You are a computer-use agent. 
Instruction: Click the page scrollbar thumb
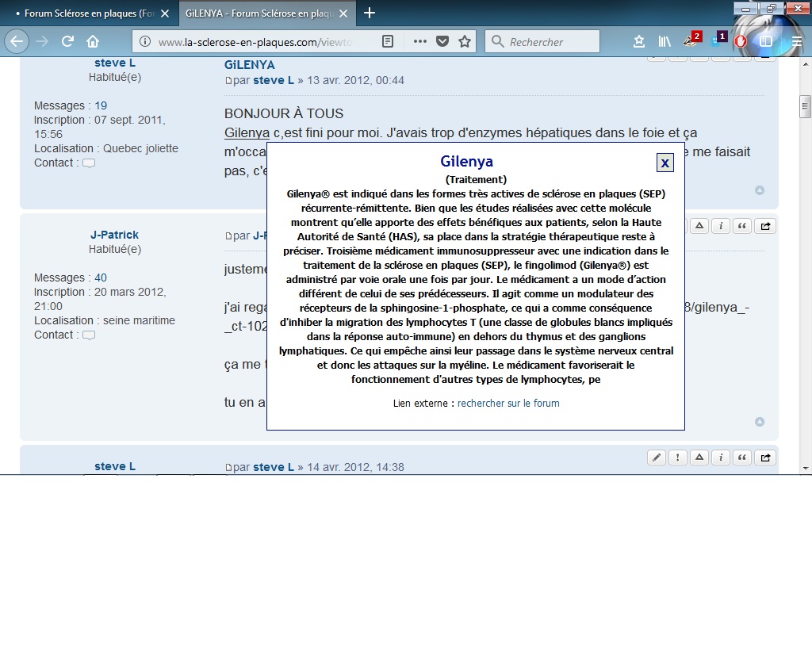(805, 107)
